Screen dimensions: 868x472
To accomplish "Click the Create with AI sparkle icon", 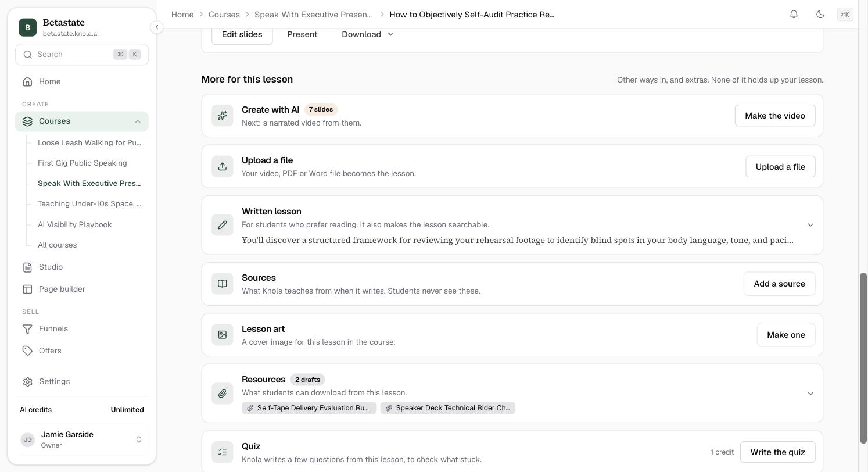I will (223, 116).
